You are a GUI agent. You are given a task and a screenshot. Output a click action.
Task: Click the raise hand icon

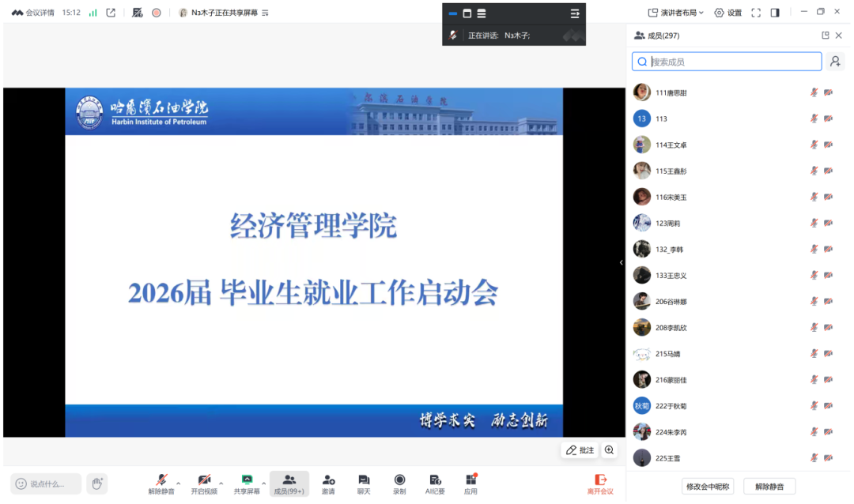96,483
